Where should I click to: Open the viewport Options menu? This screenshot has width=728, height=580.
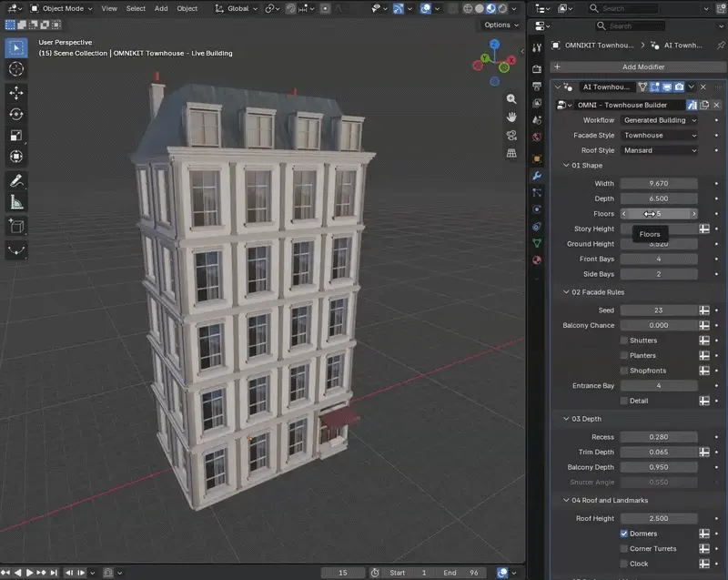coord(501,25)
